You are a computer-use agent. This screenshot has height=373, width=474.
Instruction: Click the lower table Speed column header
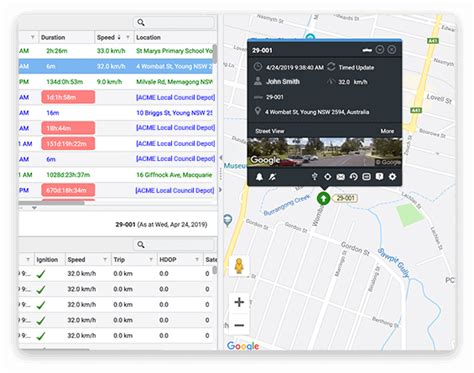(76, 260)
